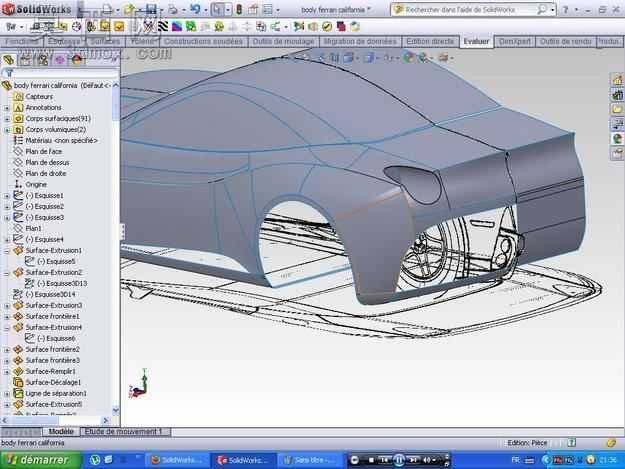Save the document with the floppy disk icon
Viewport: 625px width, 469px height.
151,9
